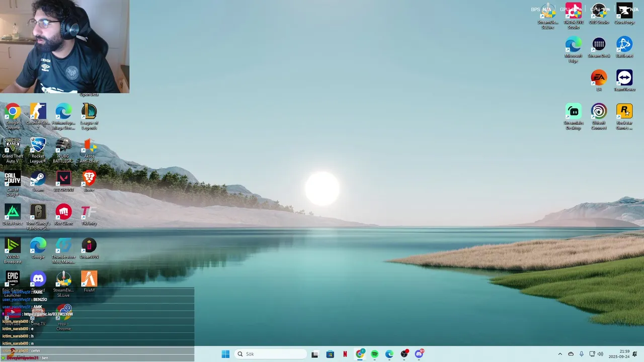Image resolution: width=644 pixels, height=362 pixels.
Task: Launch Rocket League desktop shortcut
Action: pos(38,150)
